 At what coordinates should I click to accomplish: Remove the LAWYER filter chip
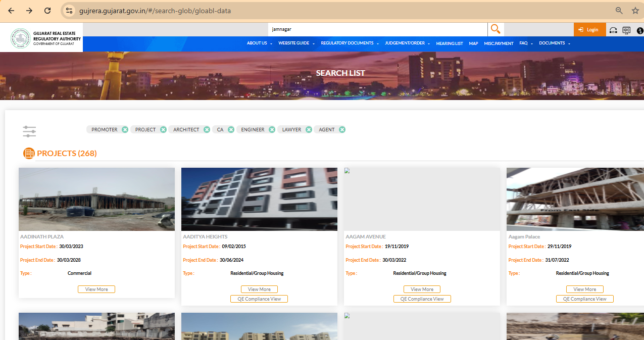point(309,130)
